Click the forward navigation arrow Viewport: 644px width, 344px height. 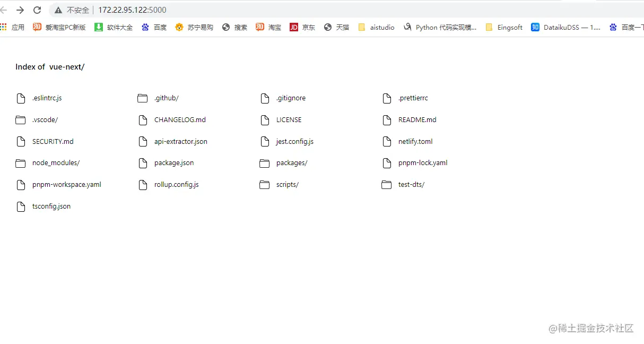(20, 10)
